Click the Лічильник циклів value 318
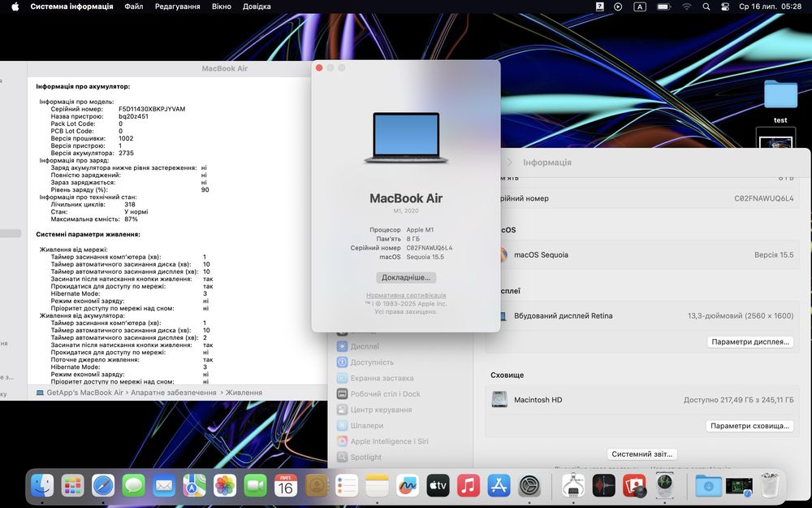Image resolution: width=812 pixels, height=508 pixels. tap(129, 204)
